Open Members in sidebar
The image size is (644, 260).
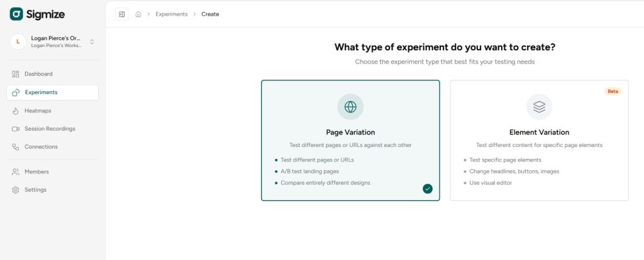[53, 172]
